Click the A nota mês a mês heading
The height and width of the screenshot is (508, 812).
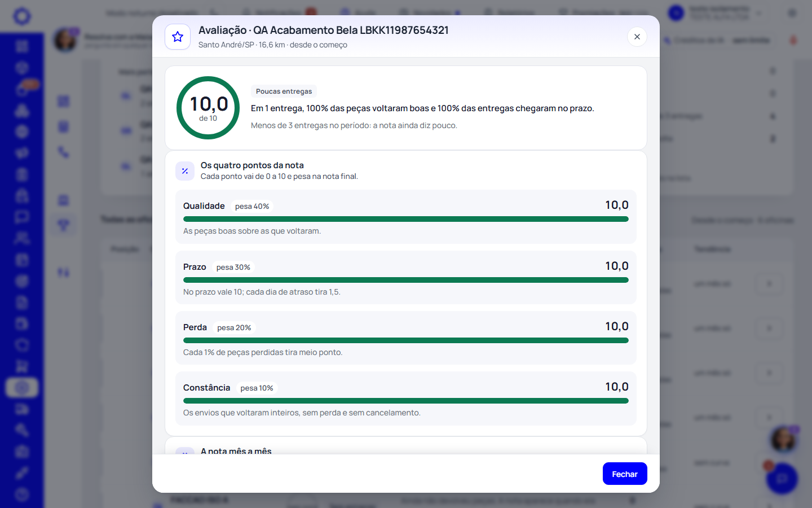pyautogui.click(x=236, y=450)
